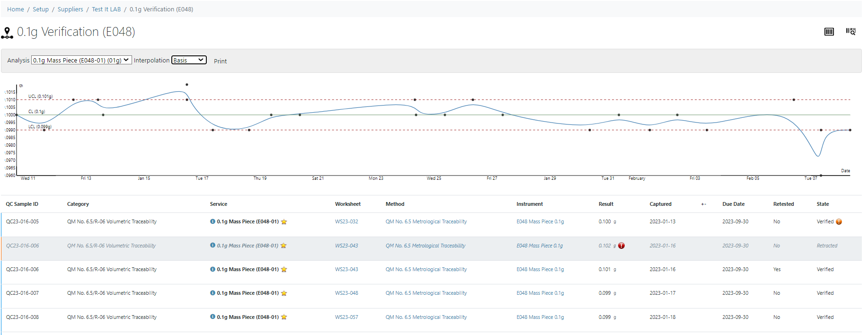The height and width of the screenshot is (335, 868).
Task: Open worksheet WS23-032
Action: (346, 221)
